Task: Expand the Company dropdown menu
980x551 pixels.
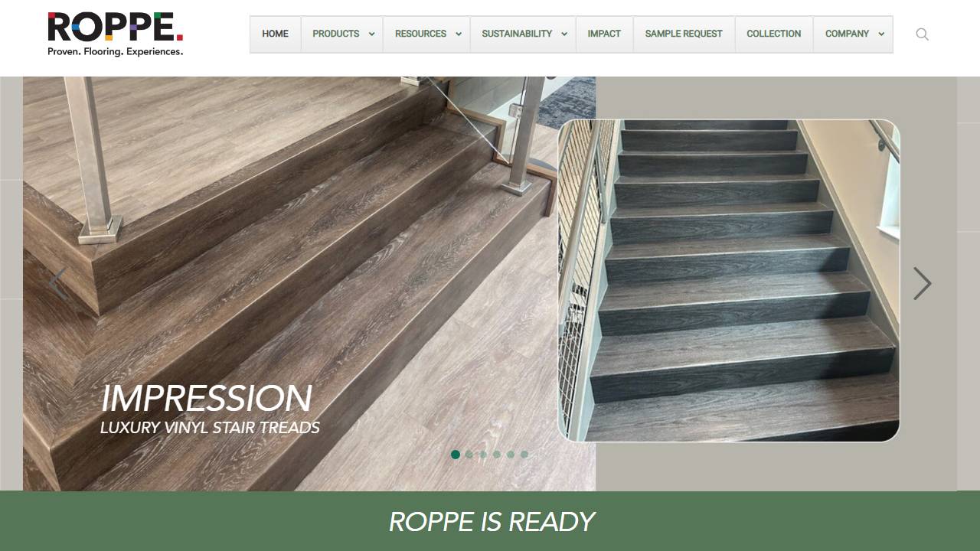Action: tap(853, 34)
